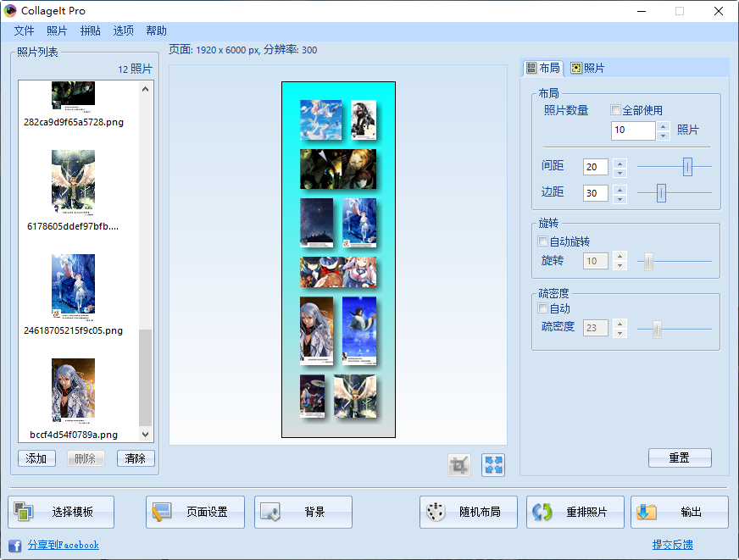
Task: Open the 选项 menu
Action: click(123, 31)
